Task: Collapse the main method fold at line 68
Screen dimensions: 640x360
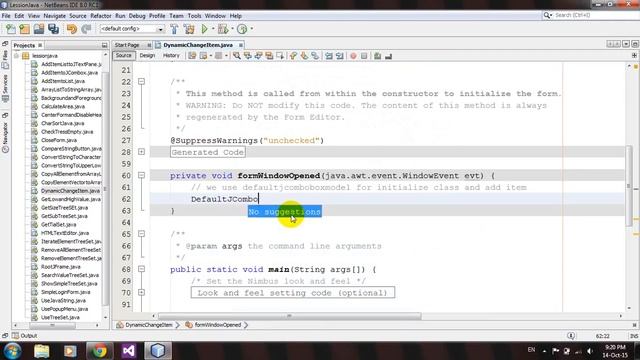Action: point(141,269)
